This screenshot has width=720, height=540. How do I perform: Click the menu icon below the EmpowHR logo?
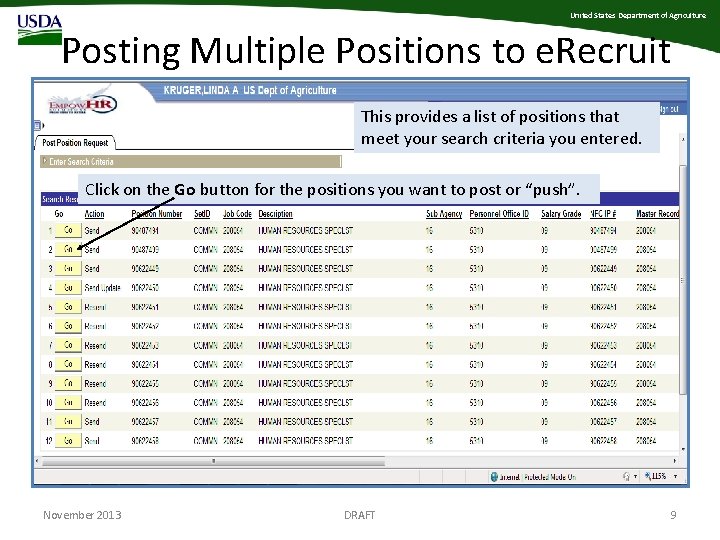(x=38, y=125)
